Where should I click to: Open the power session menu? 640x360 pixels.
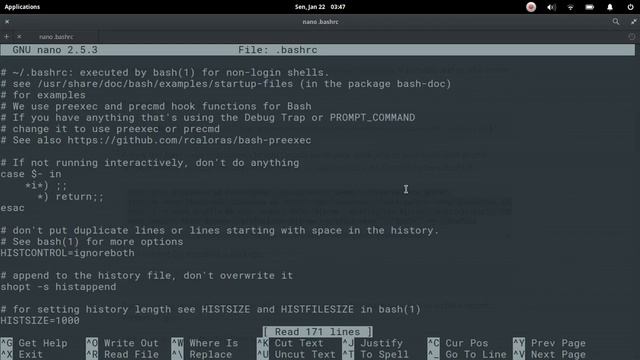(630, 7)
